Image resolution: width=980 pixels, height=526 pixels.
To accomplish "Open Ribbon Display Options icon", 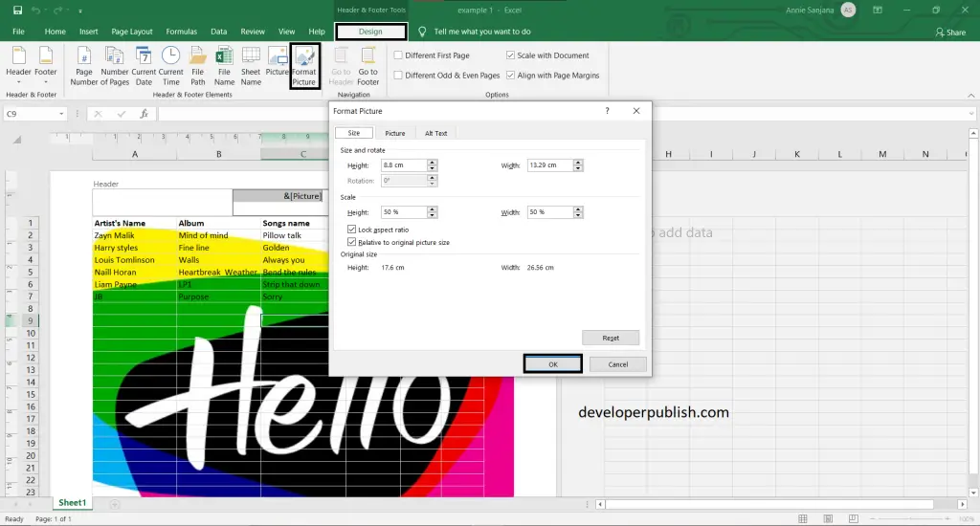I will click(x=878, y=10).
